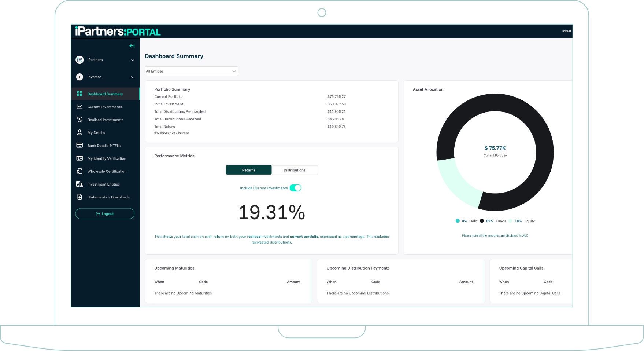The height and width of the screenshot is (351, 644).
Task: Click the Logout button
Action: tap(105, 213)
